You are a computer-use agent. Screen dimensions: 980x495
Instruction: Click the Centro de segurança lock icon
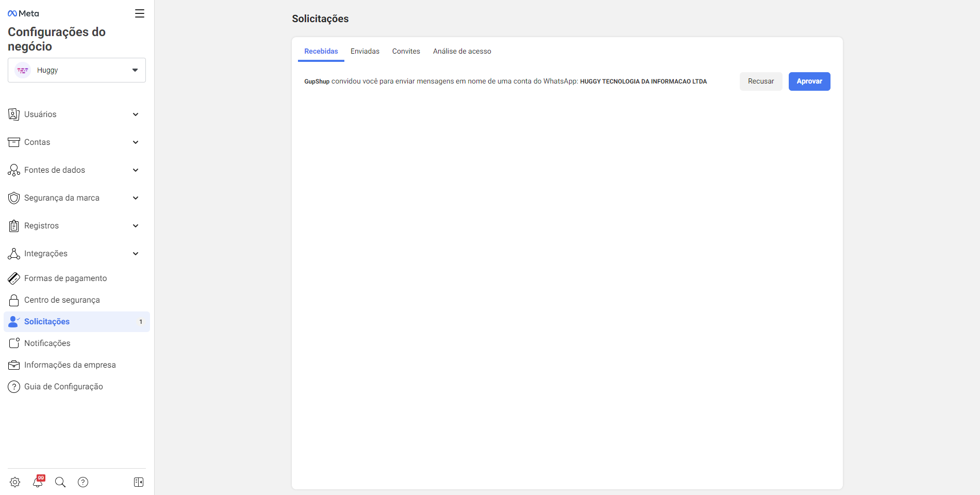[x=14, y=300]
